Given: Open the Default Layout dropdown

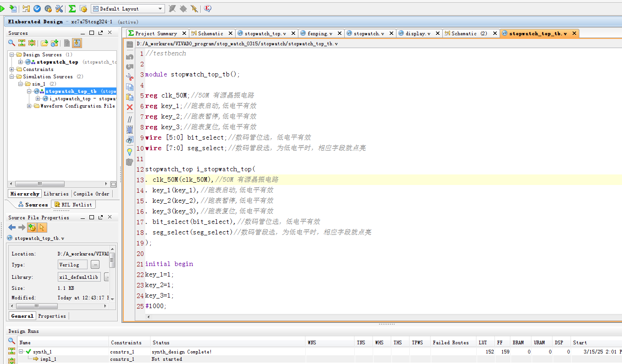Looking at the screenshot, I should (128, 9).
